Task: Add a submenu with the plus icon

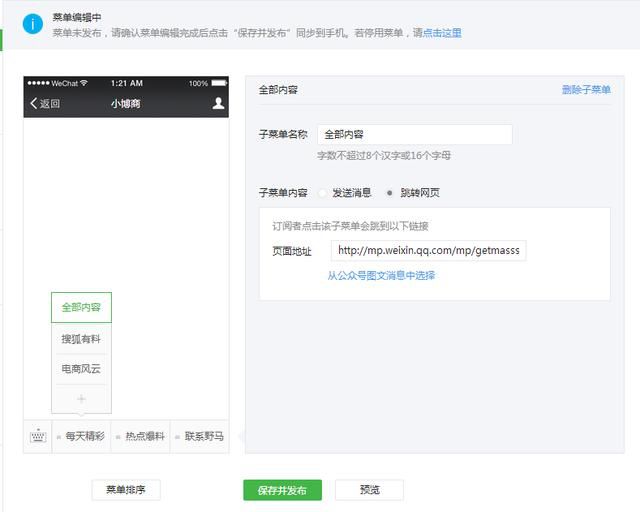Action: 81,399
